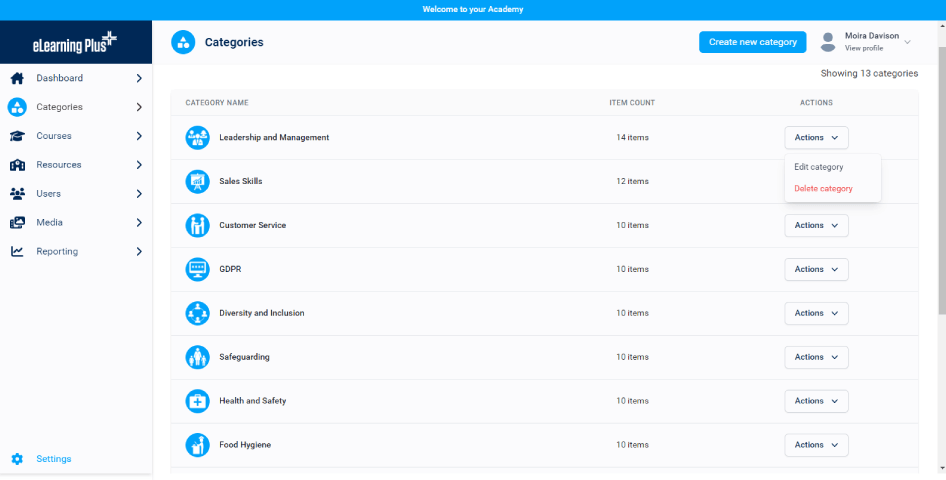Expand the profile menu chevron beside Moira Davison
This screenshot has height=480, width=946.
[x=908, y=42]
